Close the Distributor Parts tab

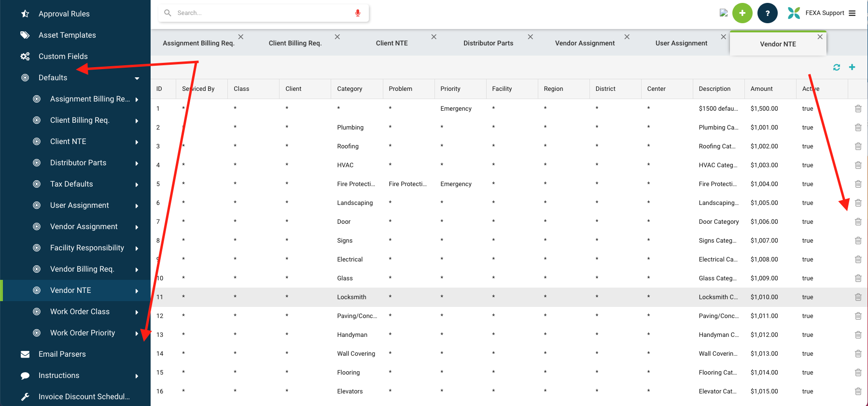(x=530, y=37)
